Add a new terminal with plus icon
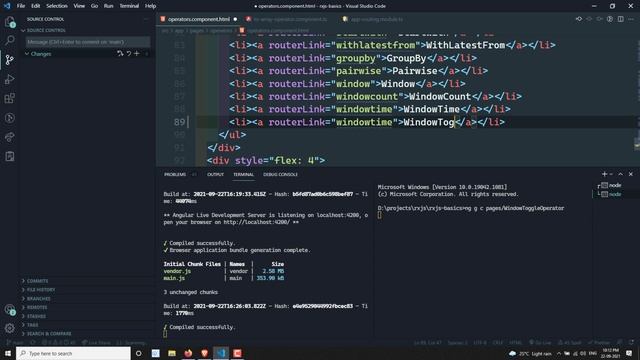 pos(604,174)
